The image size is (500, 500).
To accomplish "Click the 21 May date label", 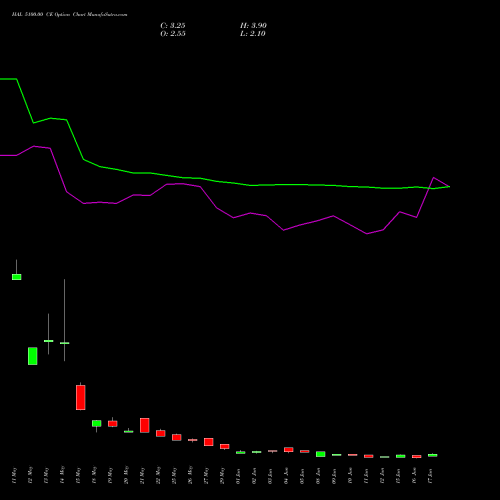I will click(142, 475).
